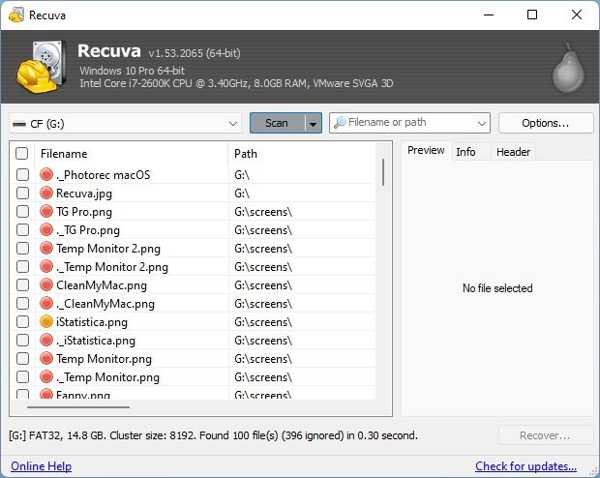Click the red status dot for Temp Monitor.png
This screenshot has height=478, width=600.
click(x=46, y=358)
